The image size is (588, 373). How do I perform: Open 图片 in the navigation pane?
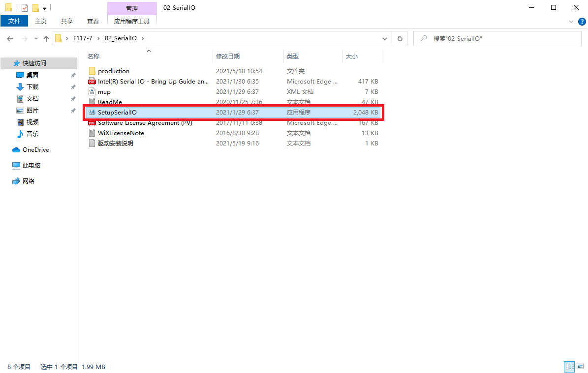coord(32,110)
